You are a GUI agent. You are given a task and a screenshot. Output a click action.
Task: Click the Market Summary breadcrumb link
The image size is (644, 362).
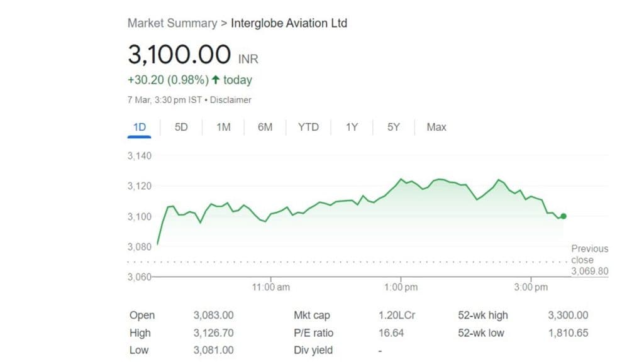point(172,23)
